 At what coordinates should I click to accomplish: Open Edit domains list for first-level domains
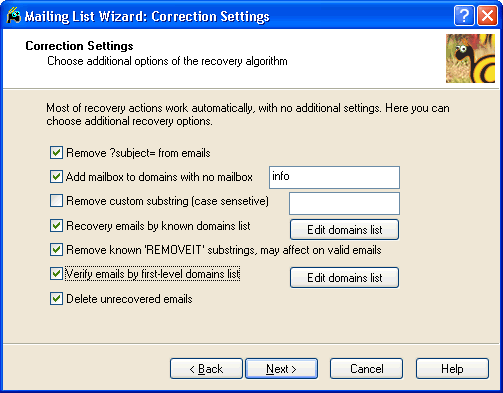pyautogui.click(x=344, y=277)
